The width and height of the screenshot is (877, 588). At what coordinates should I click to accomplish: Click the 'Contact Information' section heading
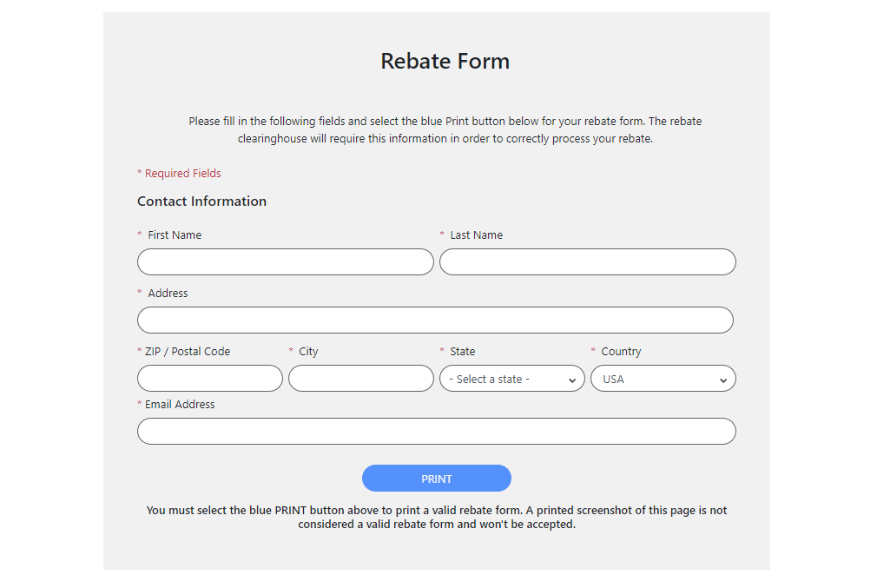click(x=201, y=202)
